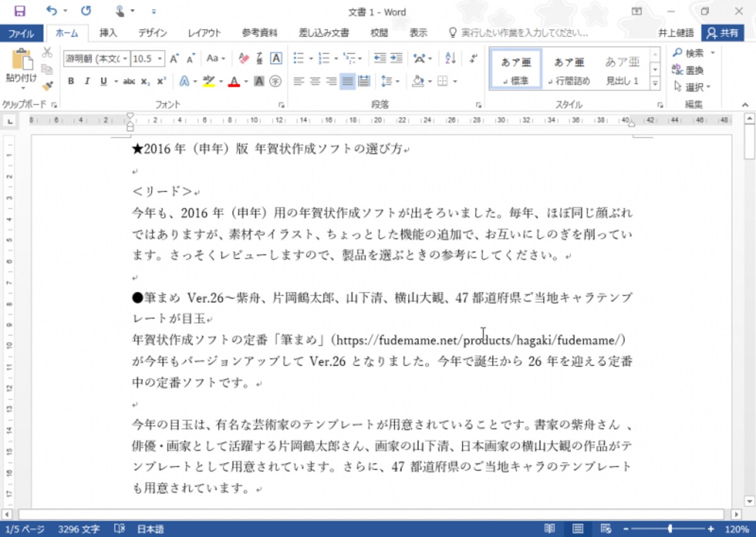Toggle distributed text alignment

coord(364,81)
